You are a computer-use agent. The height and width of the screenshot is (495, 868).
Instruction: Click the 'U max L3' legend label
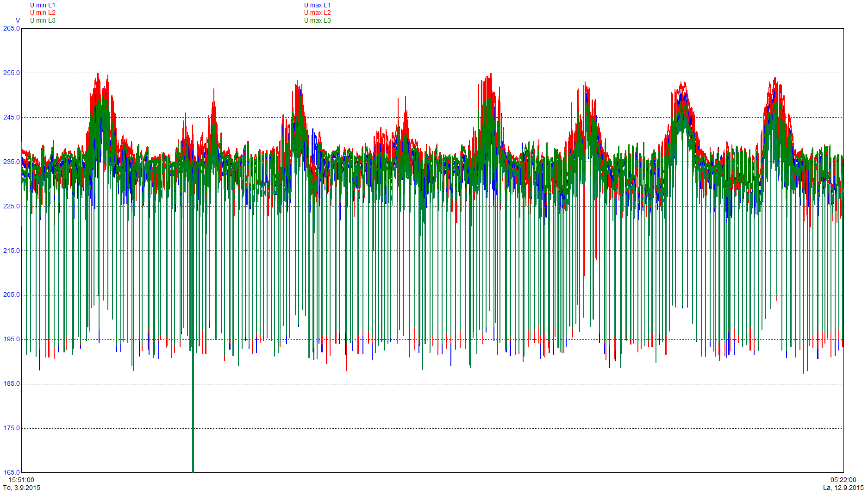click(318, 20)
